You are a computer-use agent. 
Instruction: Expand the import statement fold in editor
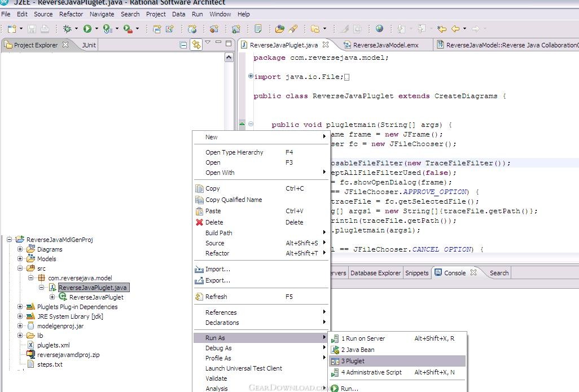tap(251, 76)
